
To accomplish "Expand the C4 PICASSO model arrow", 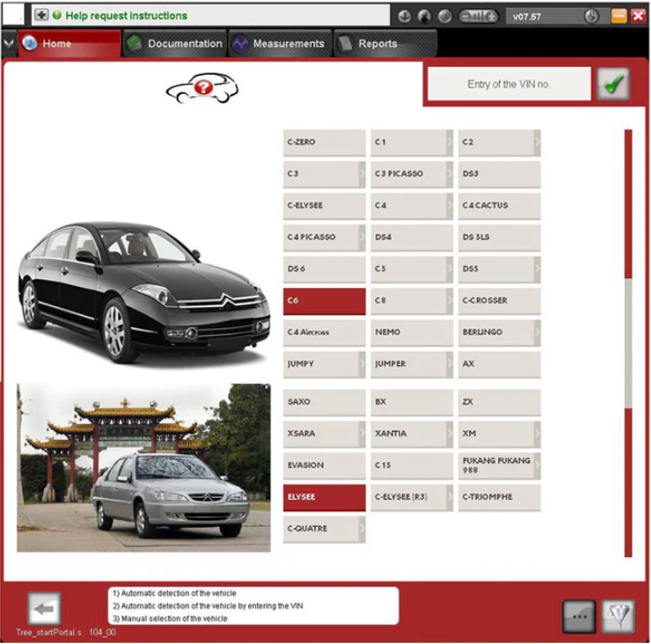I will [362, 237].
